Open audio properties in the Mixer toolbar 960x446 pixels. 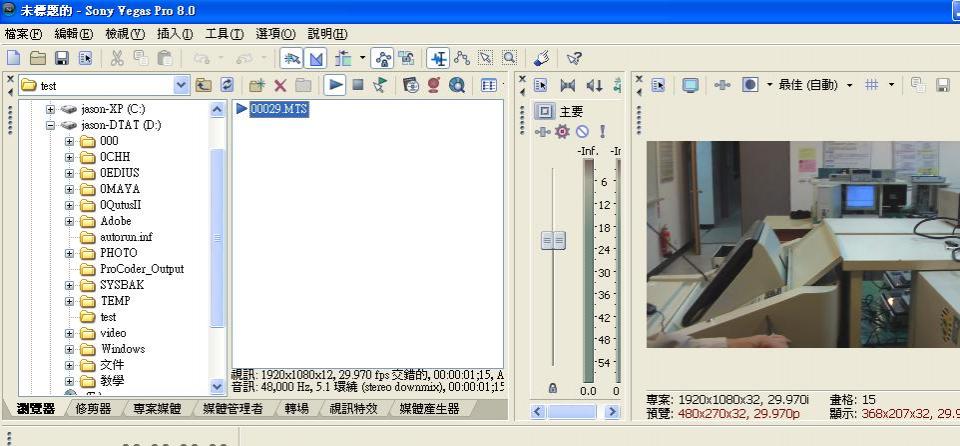pos(541,86)
